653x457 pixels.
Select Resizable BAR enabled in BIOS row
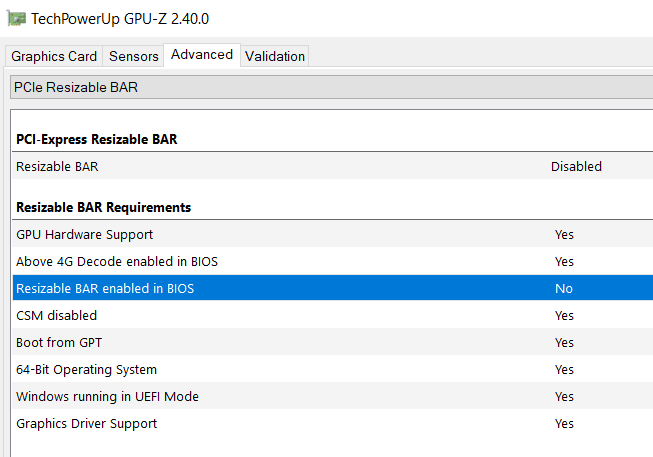tap(333, 288)
